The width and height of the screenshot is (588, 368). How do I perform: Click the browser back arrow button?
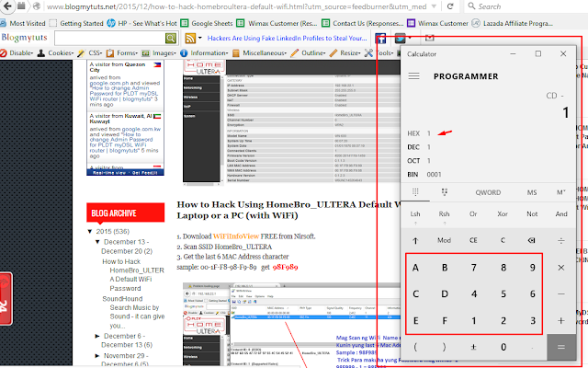pyautogui.click(x=8, y=6)
